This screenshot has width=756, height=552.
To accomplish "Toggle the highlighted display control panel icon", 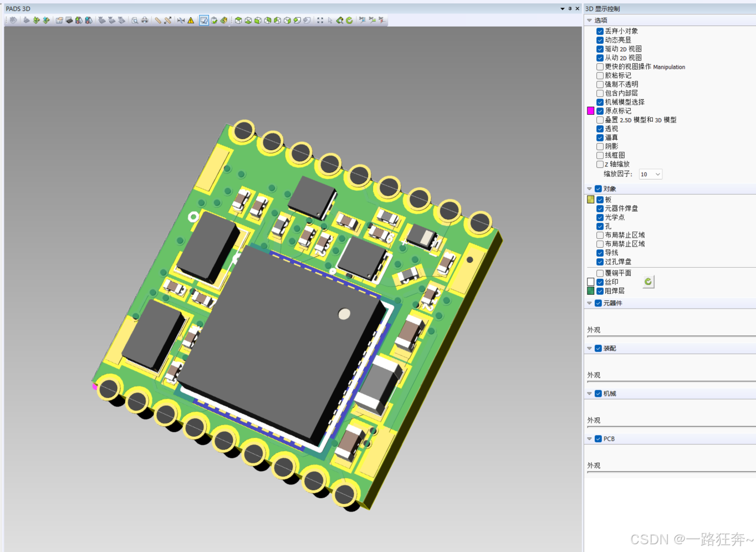I will point(204,20).
